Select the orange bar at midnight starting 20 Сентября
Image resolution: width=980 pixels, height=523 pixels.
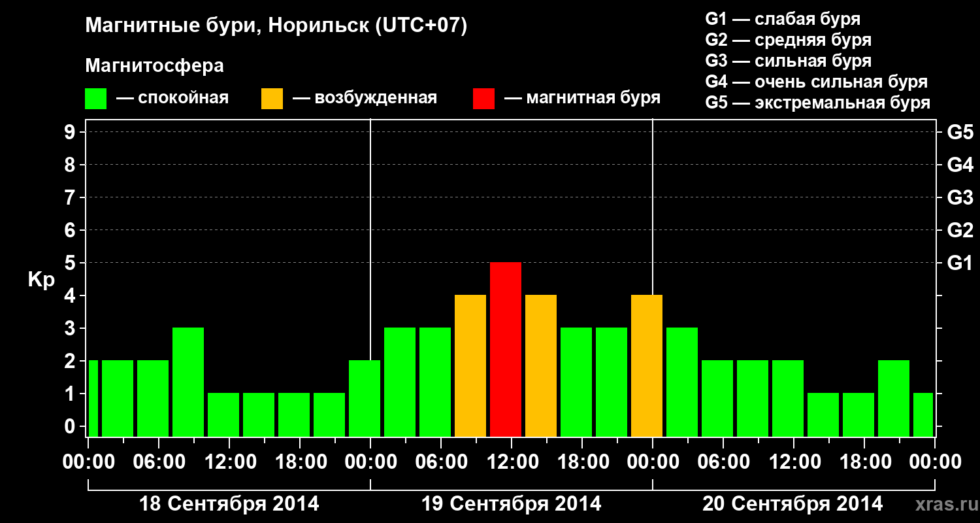647,365
